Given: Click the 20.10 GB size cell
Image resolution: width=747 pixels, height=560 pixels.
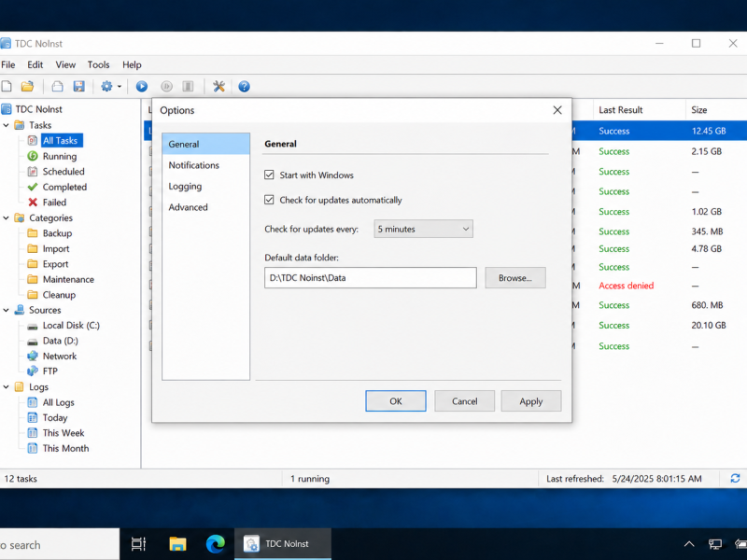Looking at the screenshot, I should pyautogui.click(x=709, y=325).
